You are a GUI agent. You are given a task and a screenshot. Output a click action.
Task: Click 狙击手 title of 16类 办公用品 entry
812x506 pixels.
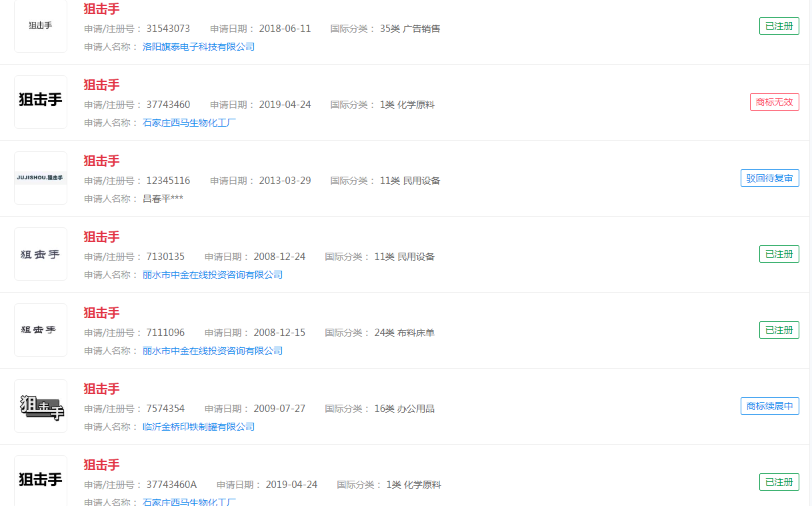click(101, 389)
